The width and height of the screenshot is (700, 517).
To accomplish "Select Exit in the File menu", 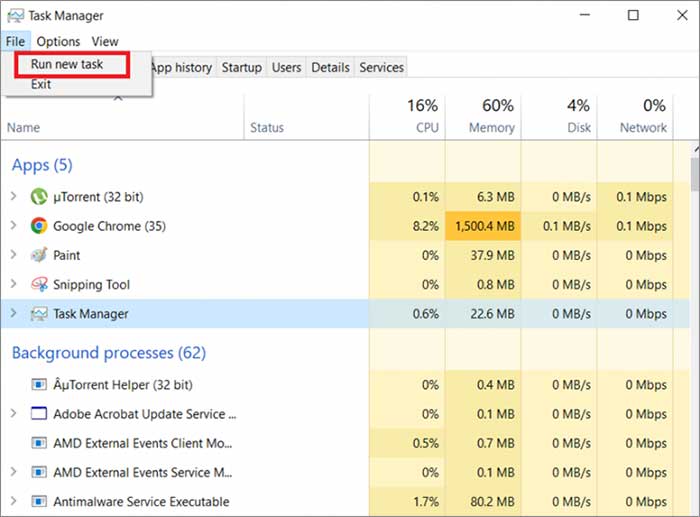I will click(41, 84).
